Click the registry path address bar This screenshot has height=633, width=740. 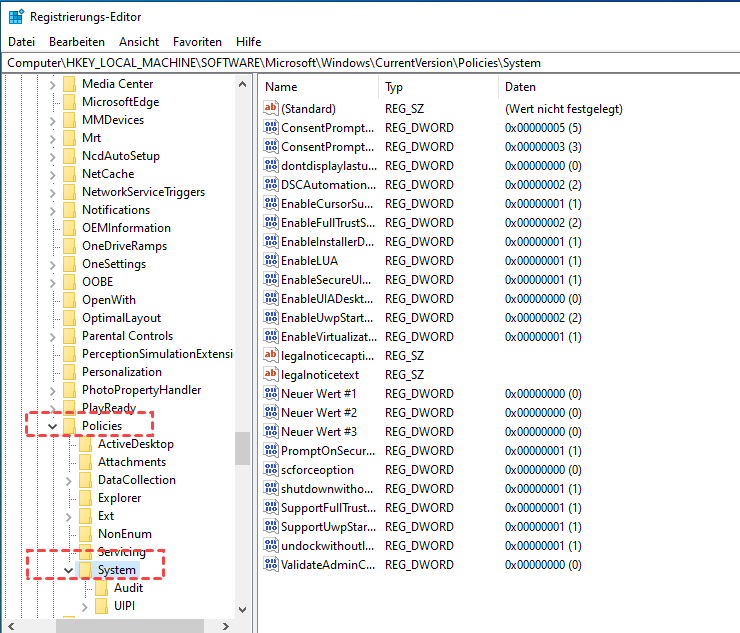[370, 63]
